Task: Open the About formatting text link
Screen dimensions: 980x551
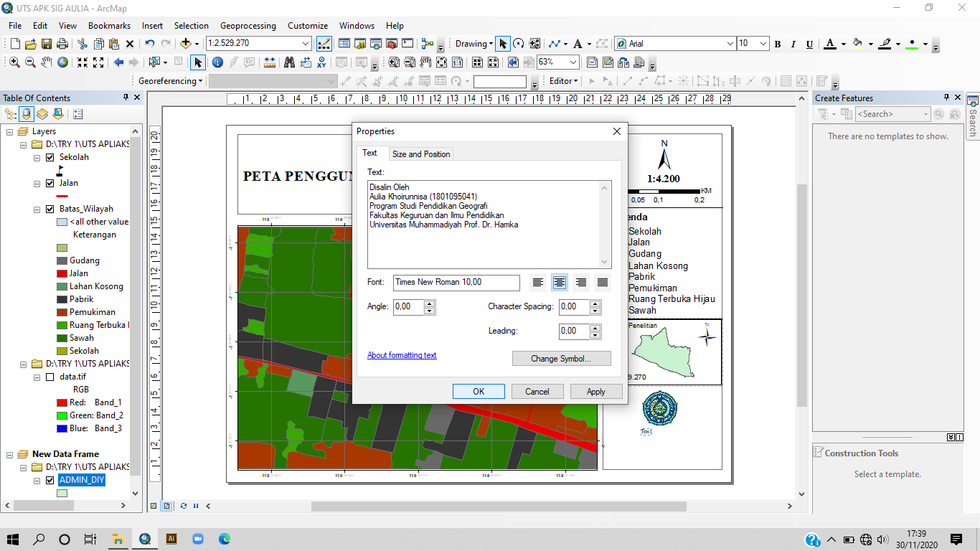Action: click(x=402, y=355)
